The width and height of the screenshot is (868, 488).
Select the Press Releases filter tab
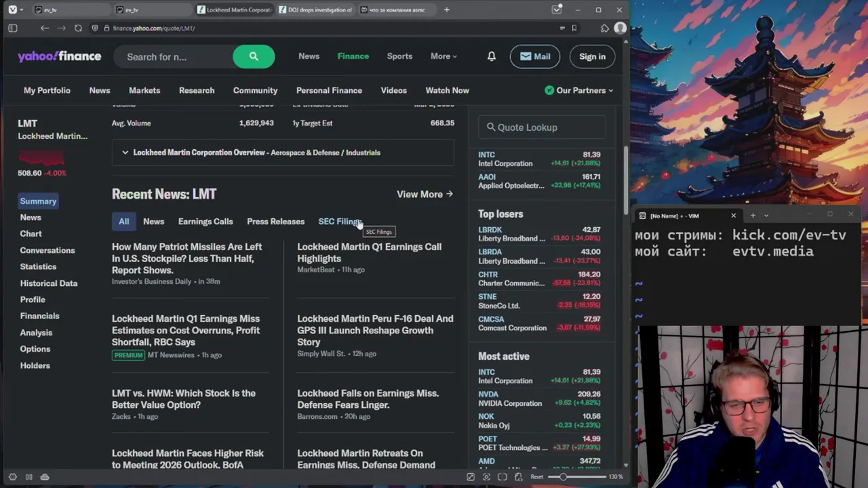click(275, 222)
